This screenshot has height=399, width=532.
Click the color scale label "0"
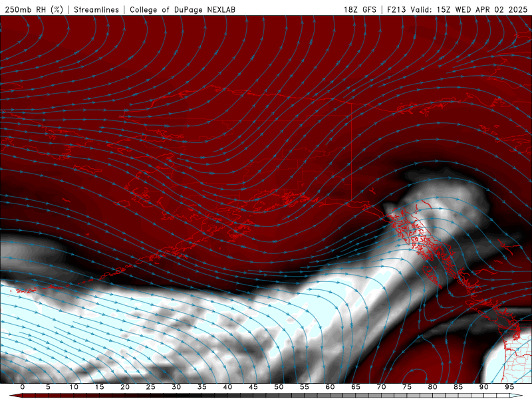(23, 387)
